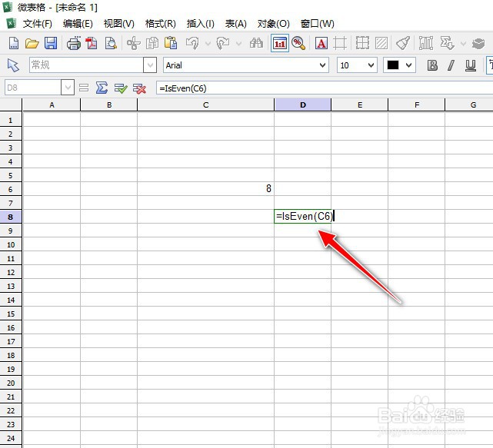Select column C header

pos(205,105)
